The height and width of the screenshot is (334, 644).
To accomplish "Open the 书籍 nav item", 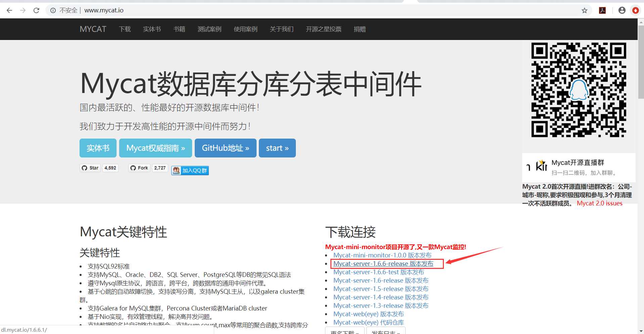I will tap(179, 29).
